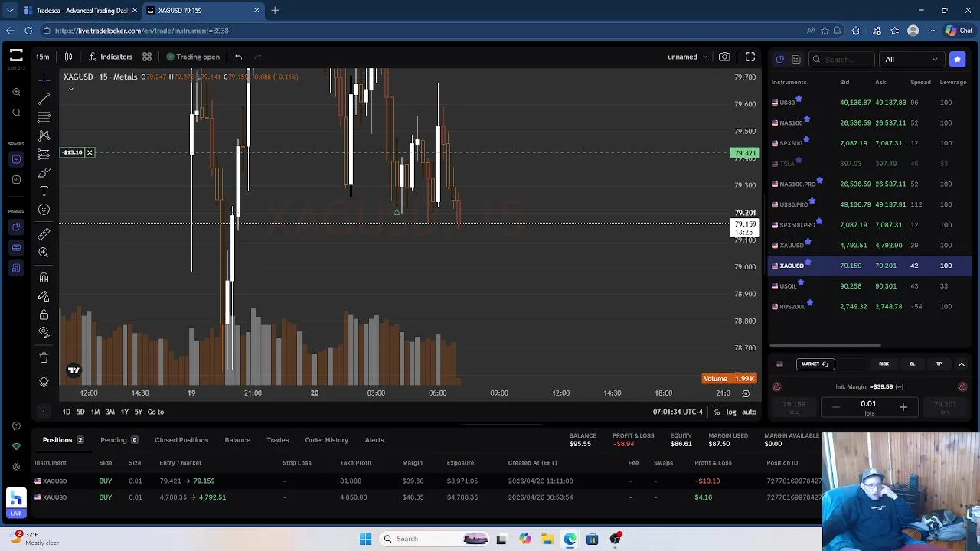Switch to the Balance tab
Image resolution: width=980 pixels, height=551 pixels.
(x=237, y=440)
